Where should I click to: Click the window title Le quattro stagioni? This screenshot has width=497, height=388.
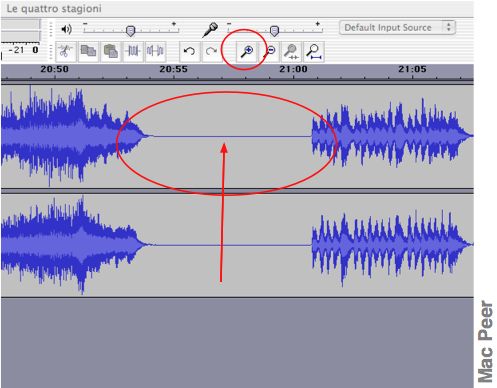coord(54,9)
